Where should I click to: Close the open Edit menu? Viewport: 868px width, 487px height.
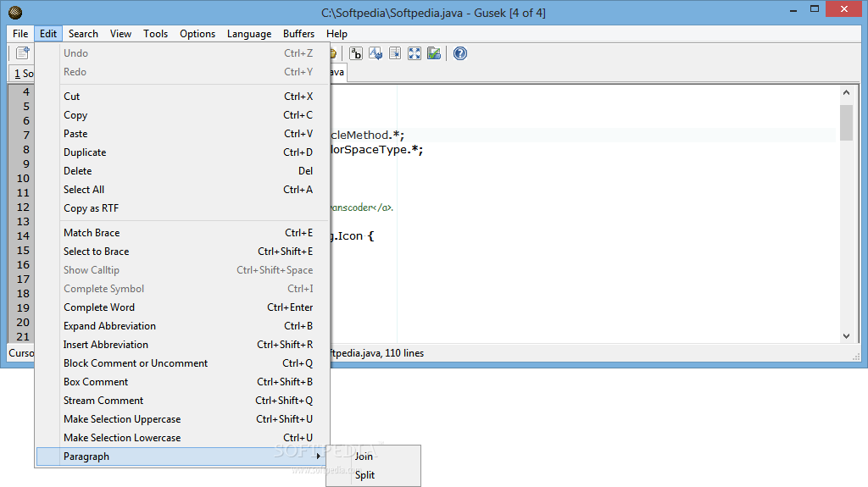tap(48, 34)
